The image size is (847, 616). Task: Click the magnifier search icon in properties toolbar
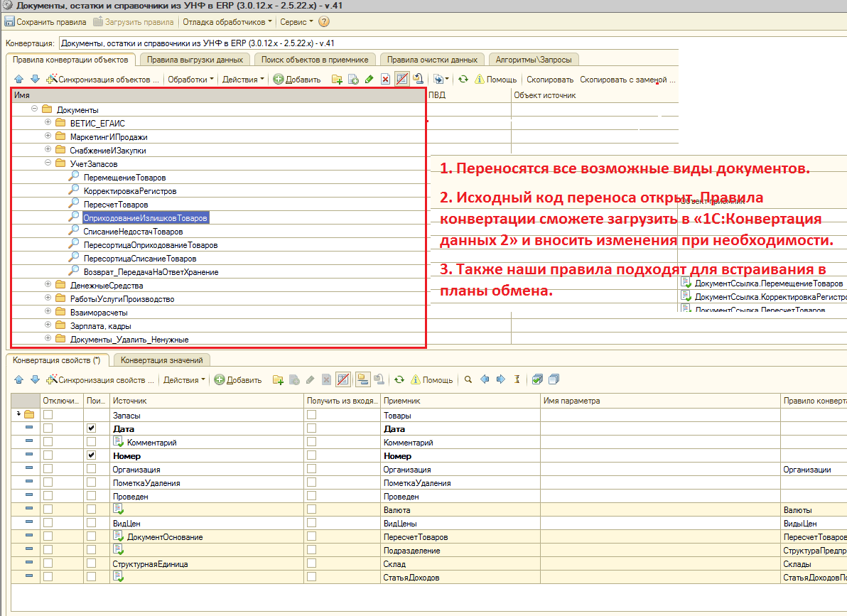(x=468, y=379)
